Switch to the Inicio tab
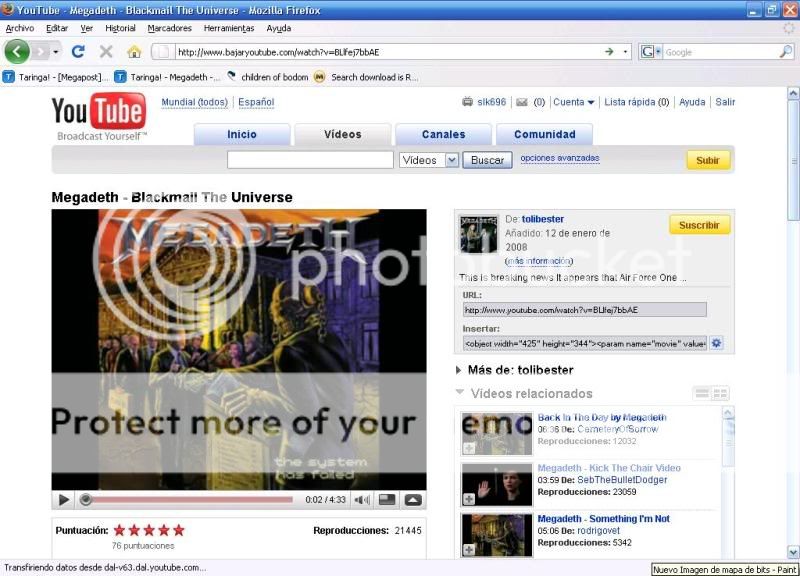Viewport: 800px width, 576px height. pos(242,134)
